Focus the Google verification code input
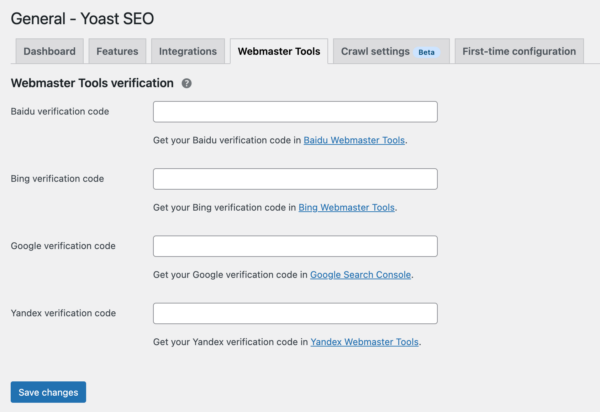The image size is (600, 412). [x=295, y=246]
